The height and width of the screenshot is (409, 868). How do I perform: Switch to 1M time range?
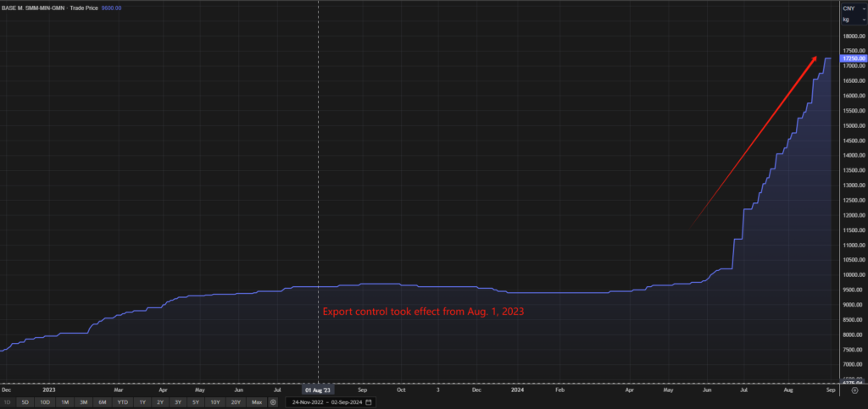click(x=65, y=402)
